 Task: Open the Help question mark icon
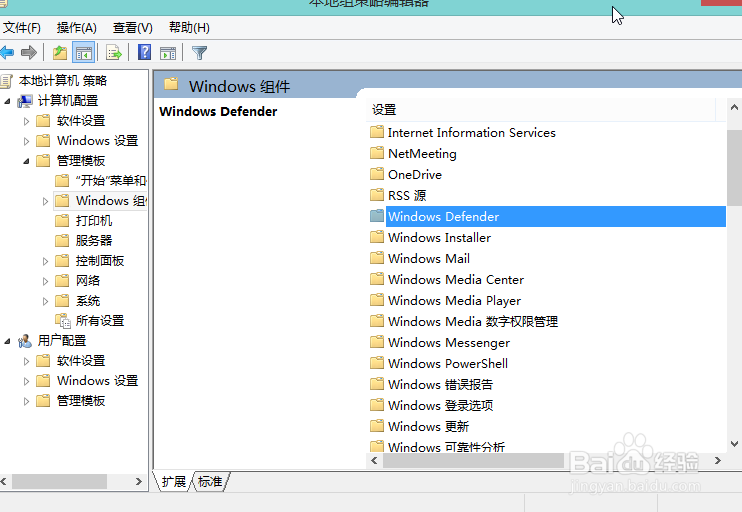(144, 52)
